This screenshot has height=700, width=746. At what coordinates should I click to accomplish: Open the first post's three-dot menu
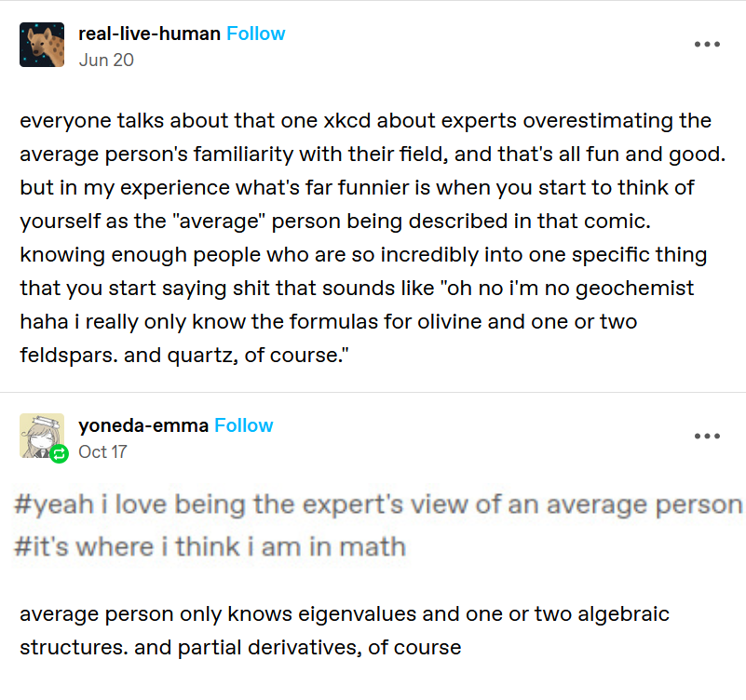pos(707,45)
